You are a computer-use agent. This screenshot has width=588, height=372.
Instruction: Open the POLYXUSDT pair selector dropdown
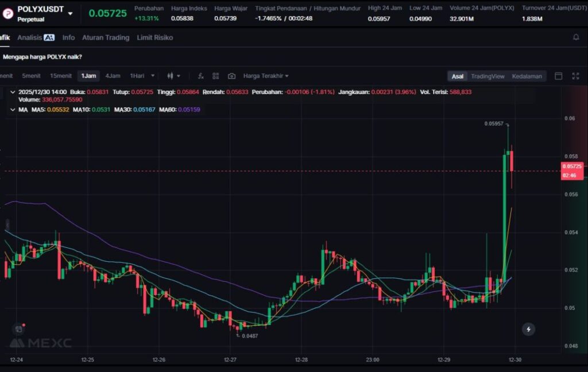pyautogui.click(x=70, y=13)
